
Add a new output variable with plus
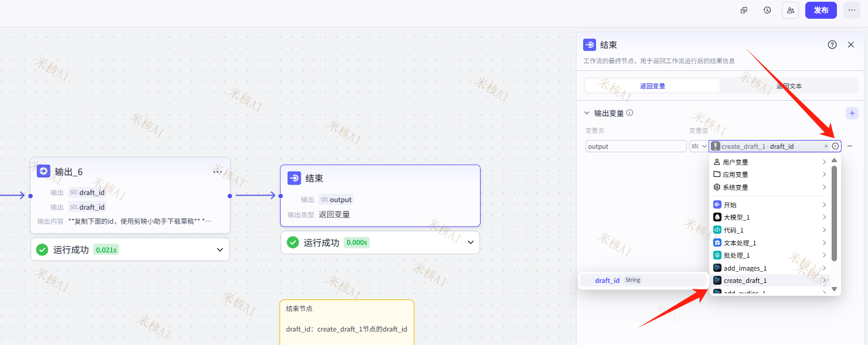click(852, 113)
